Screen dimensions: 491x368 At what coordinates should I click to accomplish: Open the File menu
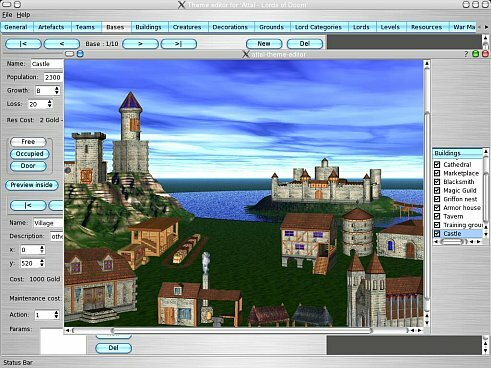click(x=7, y=15)
